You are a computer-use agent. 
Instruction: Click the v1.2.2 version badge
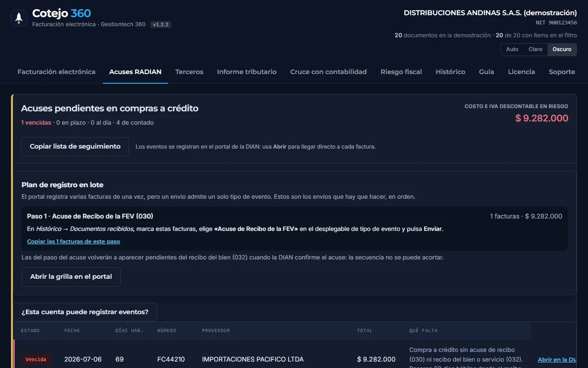[161, 24]
